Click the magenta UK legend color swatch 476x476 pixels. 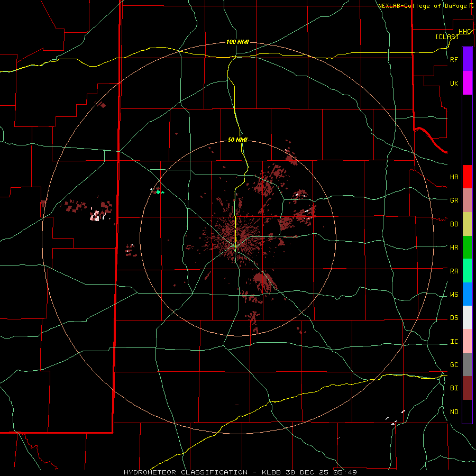[x=467, y=83]
